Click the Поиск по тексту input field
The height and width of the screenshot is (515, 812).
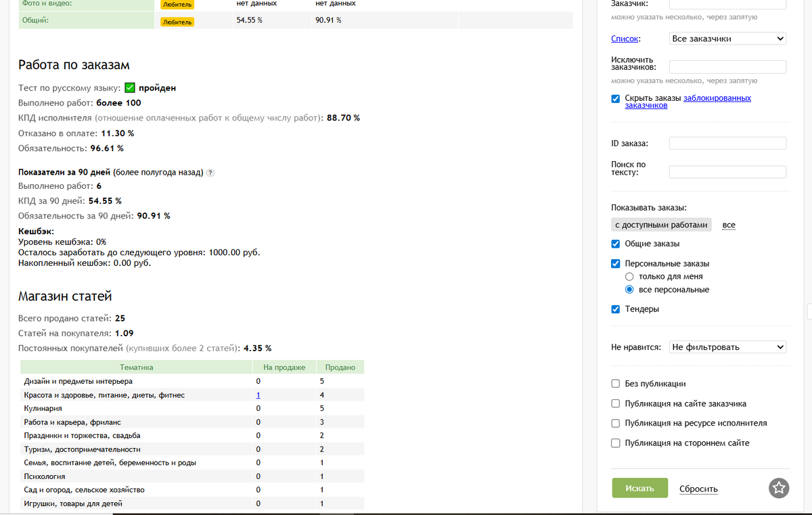click(727, 172)
